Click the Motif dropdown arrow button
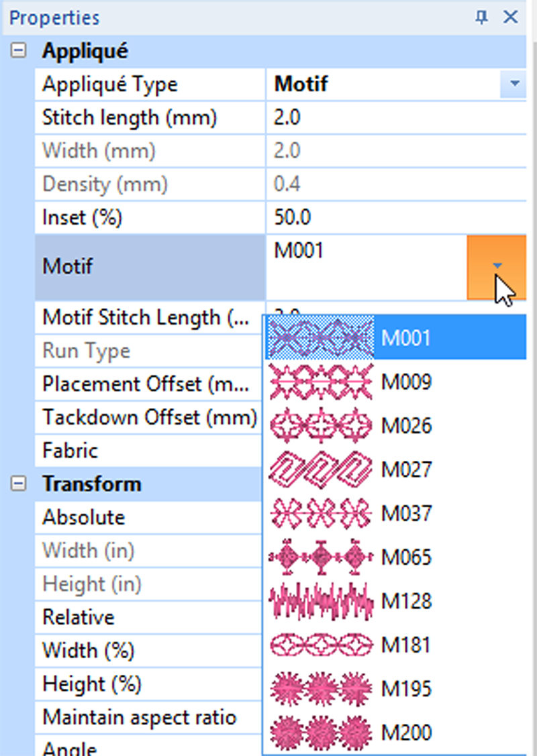 (x=497, y=266)
